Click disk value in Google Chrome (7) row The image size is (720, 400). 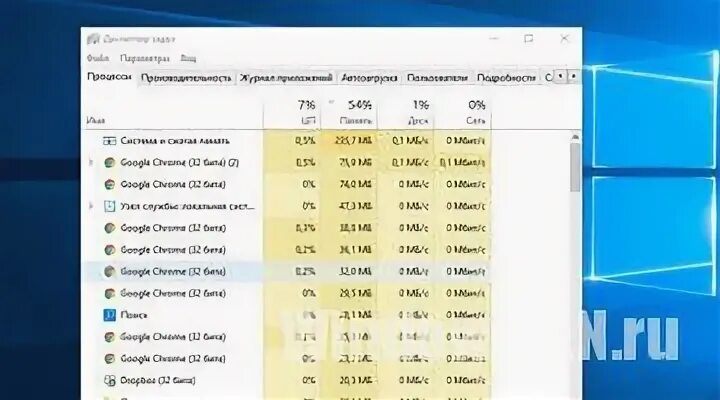(410, 163)
